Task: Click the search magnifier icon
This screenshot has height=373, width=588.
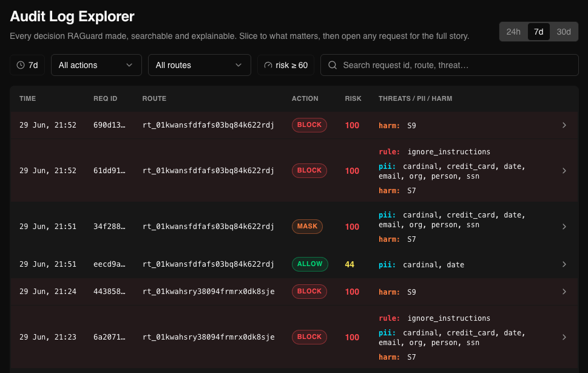Action: point(333,65)
